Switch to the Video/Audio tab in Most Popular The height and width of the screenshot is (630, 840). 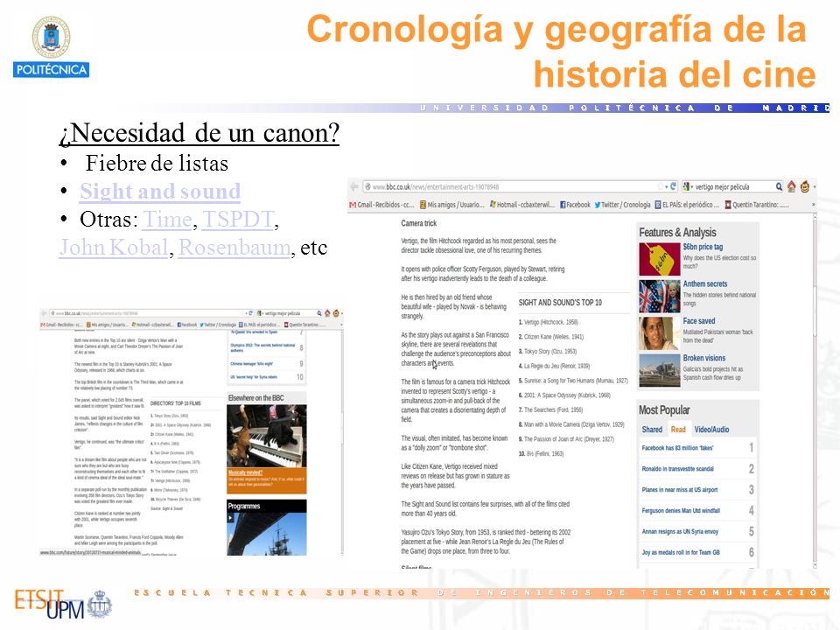(x=711, y=429)
